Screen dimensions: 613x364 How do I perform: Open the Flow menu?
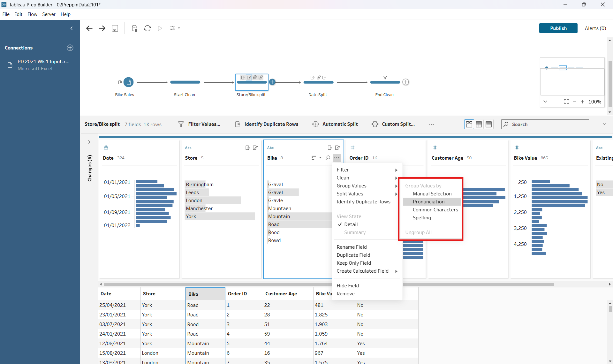pos(32,14)
